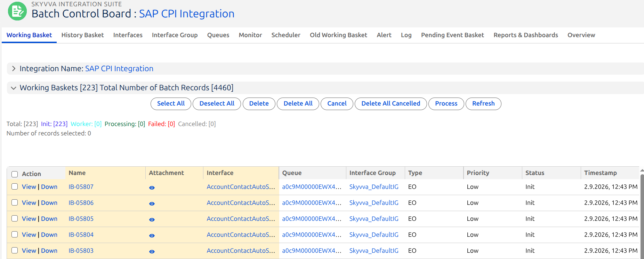Open the Old Working Basket tab
The height and width of the screenshot is (259, 644).
(338, 35)
